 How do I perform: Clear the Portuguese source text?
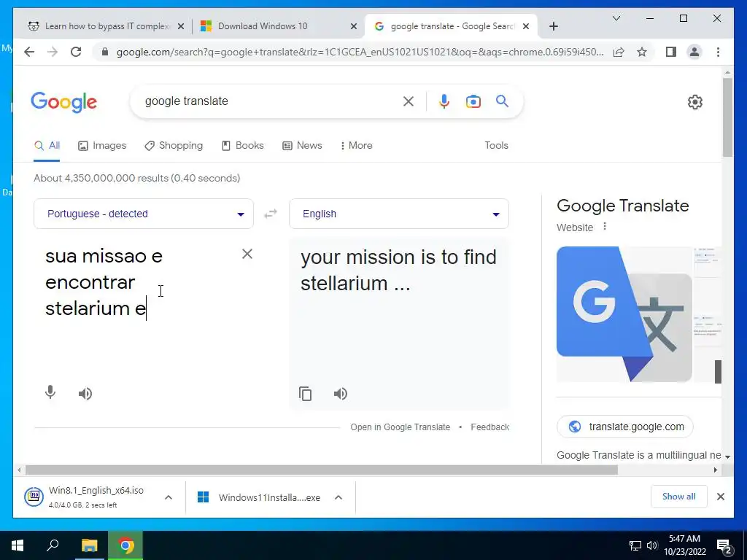247,254
